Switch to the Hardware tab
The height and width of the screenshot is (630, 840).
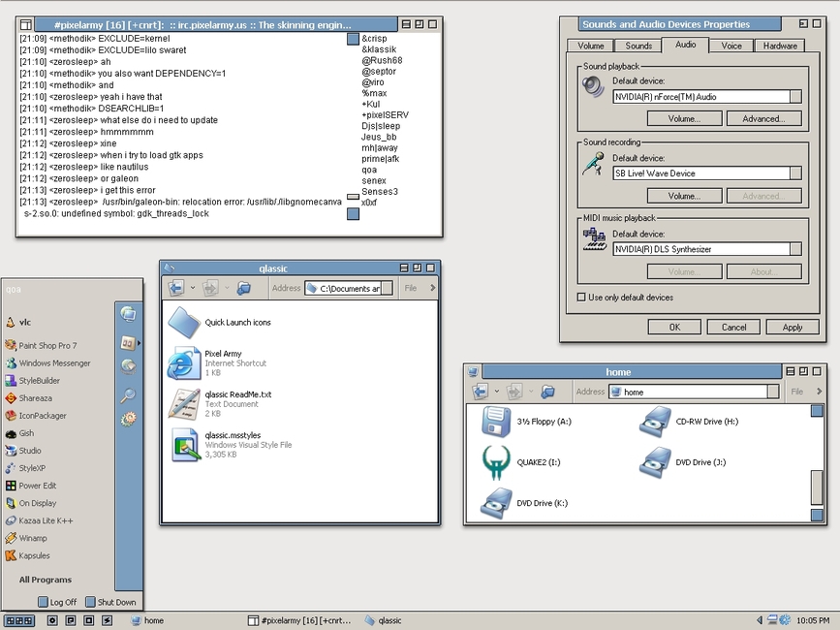point(780,47)
